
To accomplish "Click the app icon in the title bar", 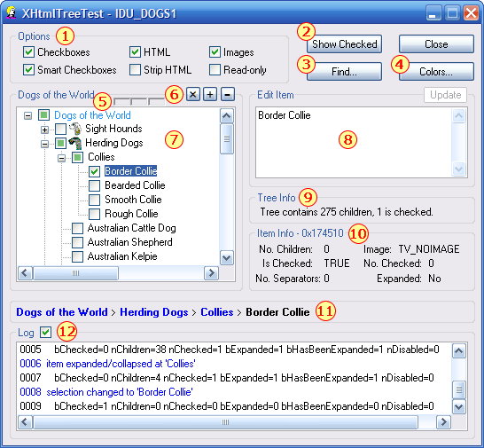I will point(12,13).
